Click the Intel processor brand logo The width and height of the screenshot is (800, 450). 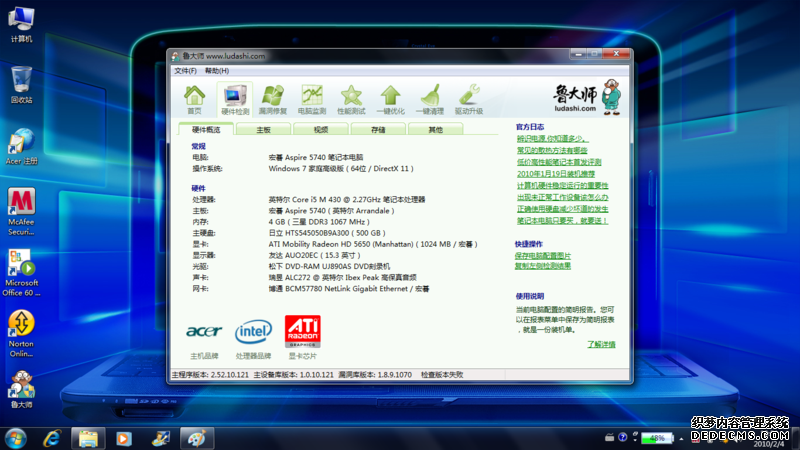[253, 330]
